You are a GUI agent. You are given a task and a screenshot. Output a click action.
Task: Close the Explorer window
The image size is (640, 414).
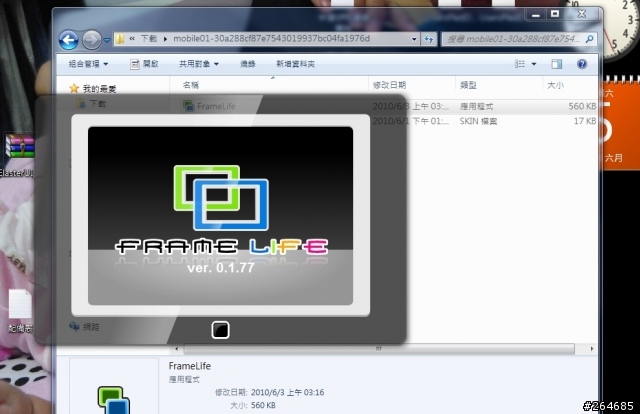pyautogui.click(x=582, y=14)
